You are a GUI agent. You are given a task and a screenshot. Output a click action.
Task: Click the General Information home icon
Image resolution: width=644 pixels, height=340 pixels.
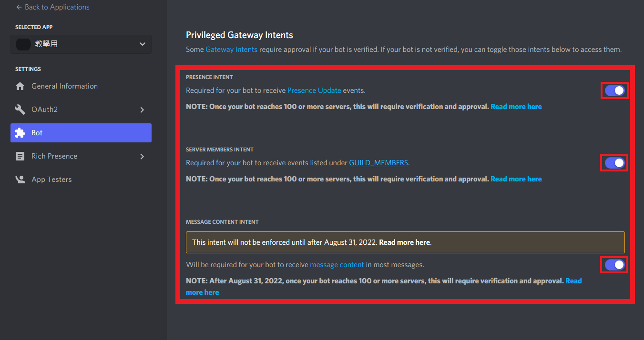tap(20, 86)
